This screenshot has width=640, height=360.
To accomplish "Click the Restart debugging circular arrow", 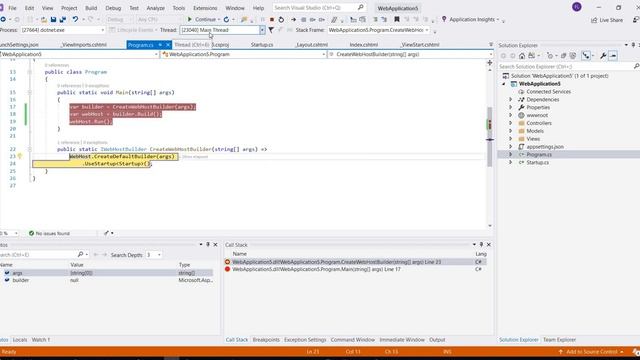I will (x=281, y=20).
